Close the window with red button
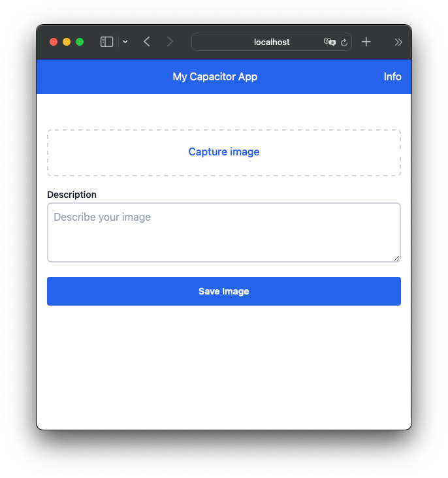 click(x=54, y=42)
